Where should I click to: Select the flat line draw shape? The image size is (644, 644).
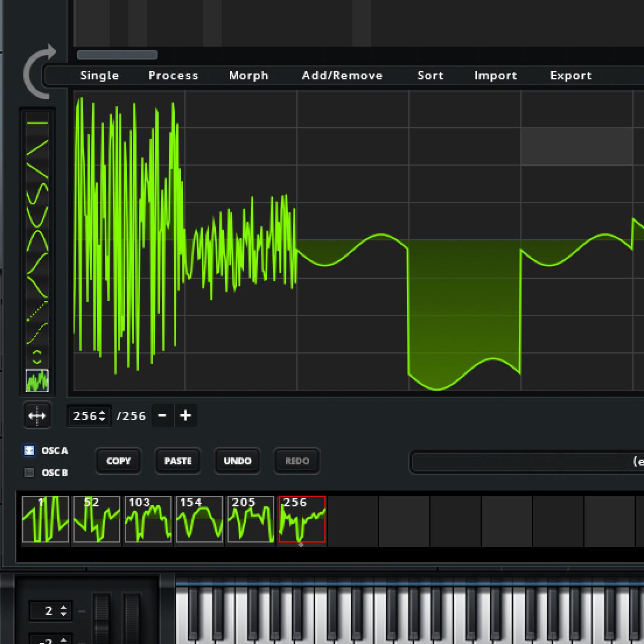pyautogui.click(x=37, y=123)
